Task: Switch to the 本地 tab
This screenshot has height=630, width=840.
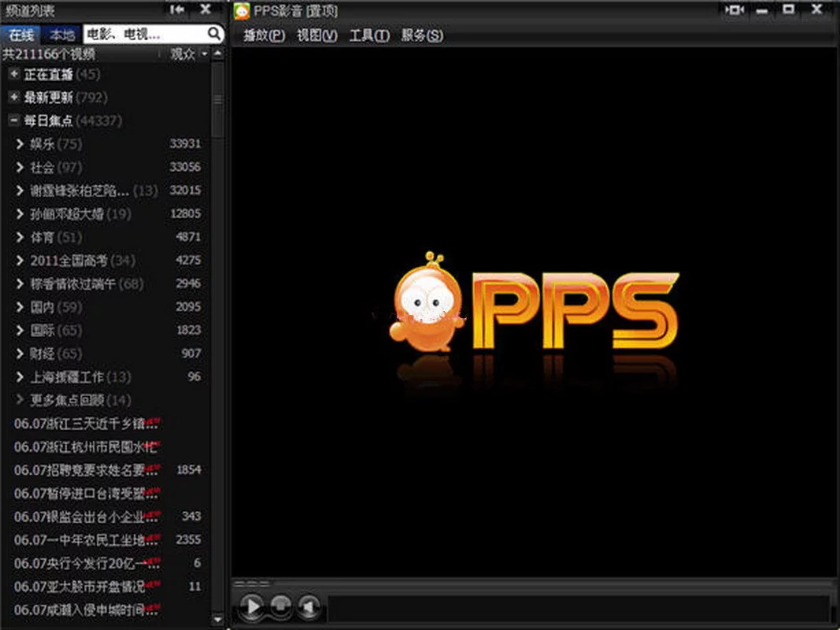Action: pos(61,35)
